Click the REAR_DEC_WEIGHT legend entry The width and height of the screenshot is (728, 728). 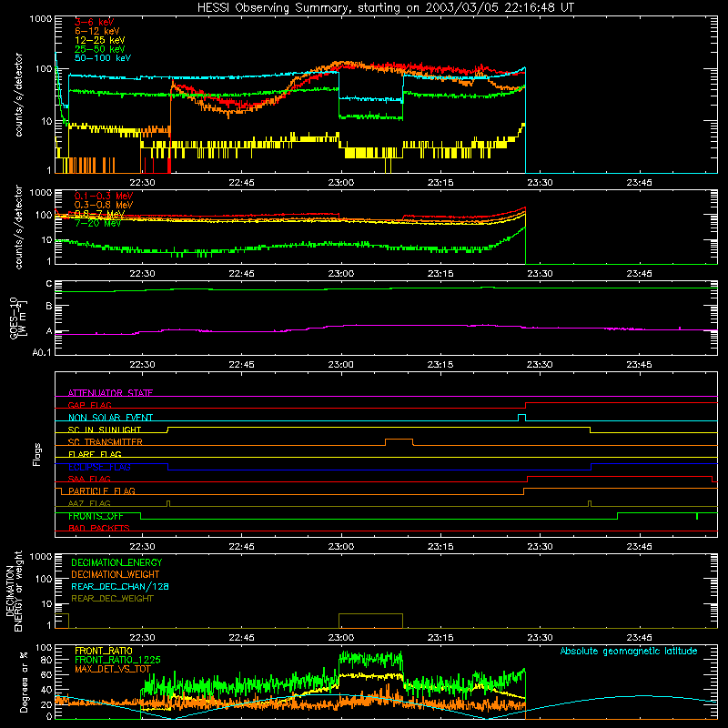(x=112, y=599)
